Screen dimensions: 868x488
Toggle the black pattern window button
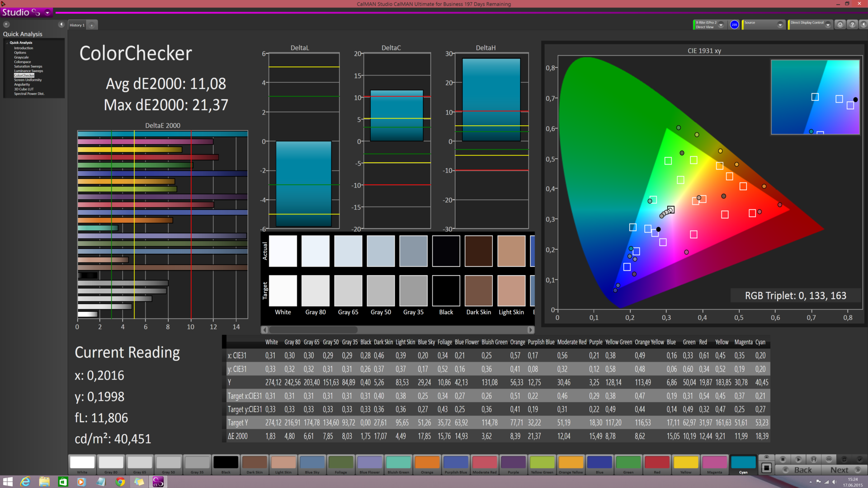[x=766, y=468]
